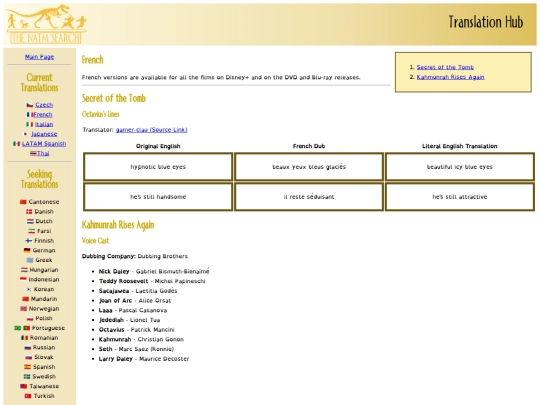Click the flag icon beside Farsi

point(31,231)
